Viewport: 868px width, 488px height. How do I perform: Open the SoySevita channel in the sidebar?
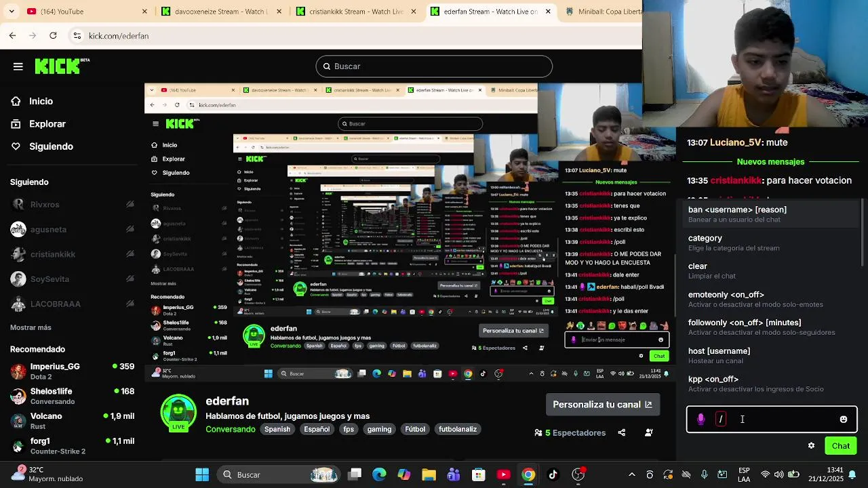[71, 279]
